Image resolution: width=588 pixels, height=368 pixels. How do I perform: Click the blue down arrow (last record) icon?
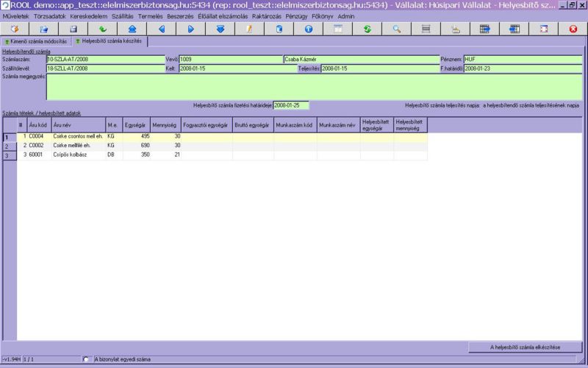(220, 29)
